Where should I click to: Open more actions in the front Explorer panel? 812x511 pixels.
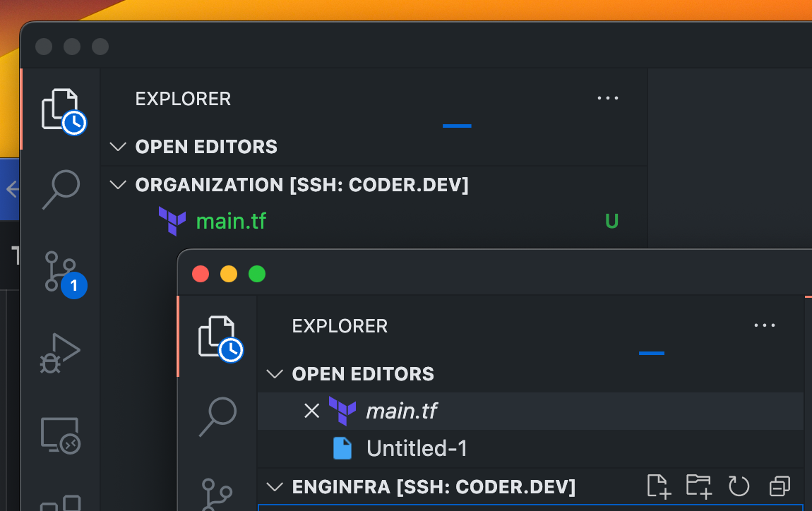765,325
